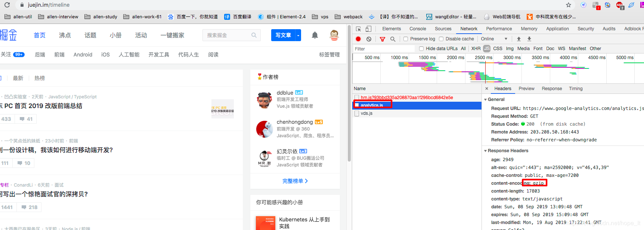The image size is (644, 230).
Task: Reload the page with the refresh icon
Action: 7,5
